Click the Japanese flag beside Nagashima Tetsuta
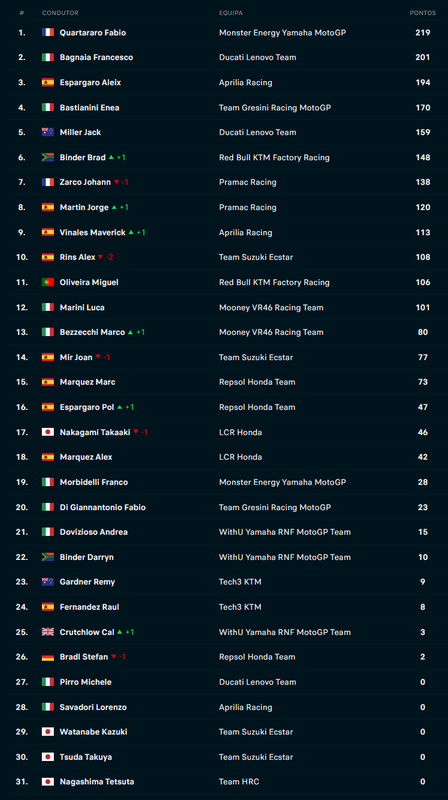 (x=47, y=782)
